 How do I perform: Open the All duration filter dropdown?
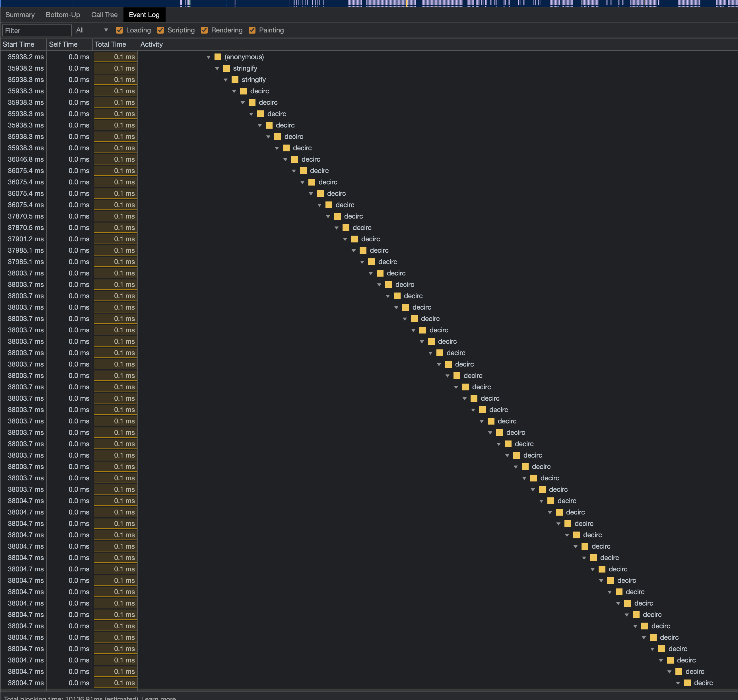pyautogui.click(x=91, y=30)
